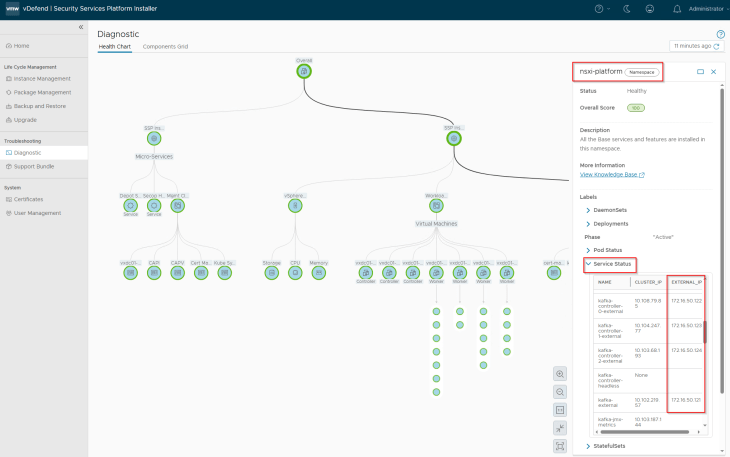The width and height of the screenshot is (730, 457).
Task: Expand the StatefulSets section
Action: pos(588,446)
